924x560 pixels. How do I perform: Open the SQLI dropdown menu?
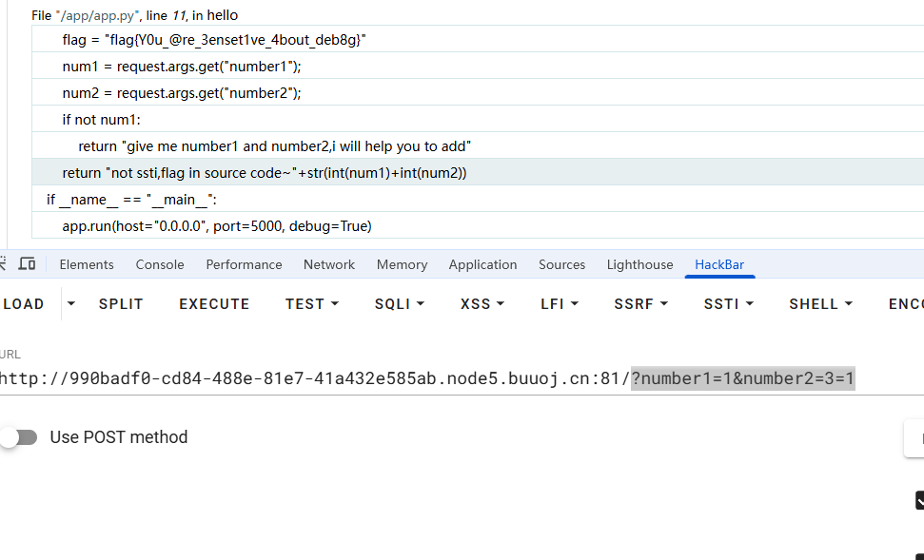point(400,304)
